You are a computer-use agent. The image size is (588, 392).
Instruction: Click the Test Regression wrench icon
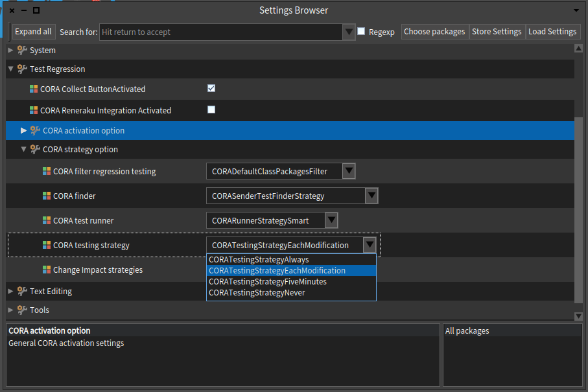[22, 69]
